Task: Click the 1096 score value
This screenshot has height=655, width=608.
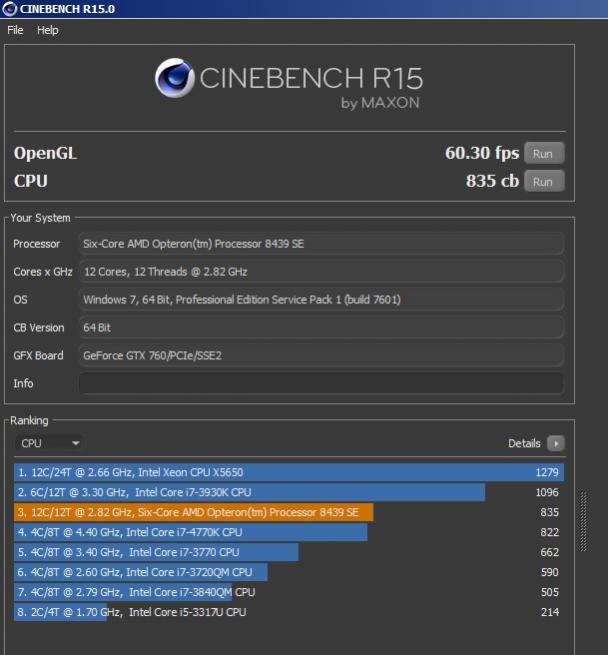Action: coord(547,492)
